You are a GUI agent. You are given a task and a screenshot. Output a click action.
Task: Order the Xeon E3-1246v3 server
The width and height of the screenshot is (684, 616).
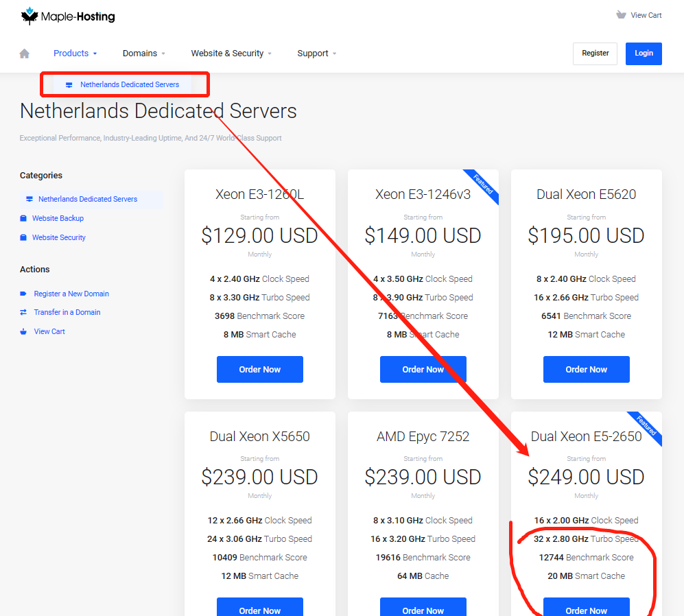[423, 370]
